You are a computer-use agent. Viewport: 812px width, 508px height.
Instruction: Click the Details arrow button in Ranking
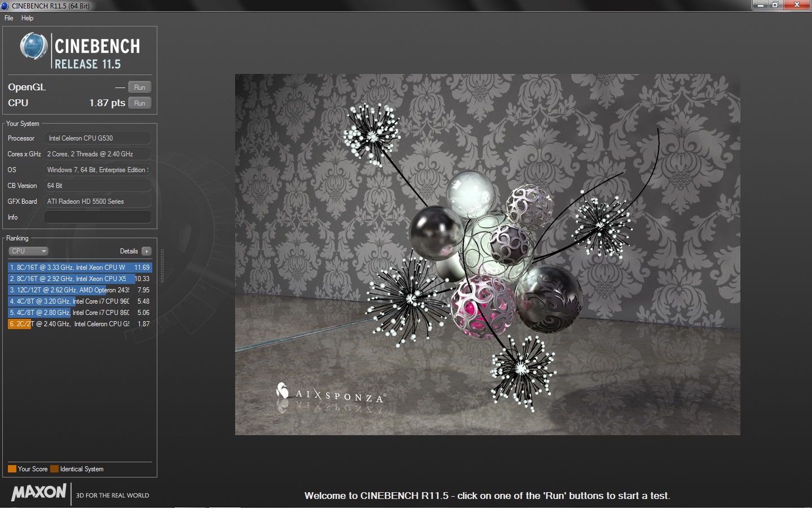coord(147,251)
